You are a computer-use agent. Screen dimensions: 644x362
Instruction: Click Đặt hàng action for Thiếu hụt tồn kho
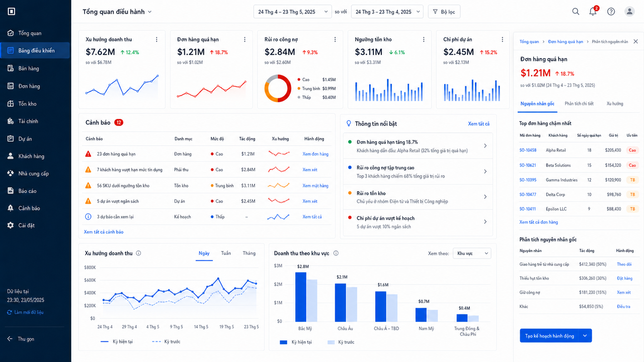tap(624, 279)
